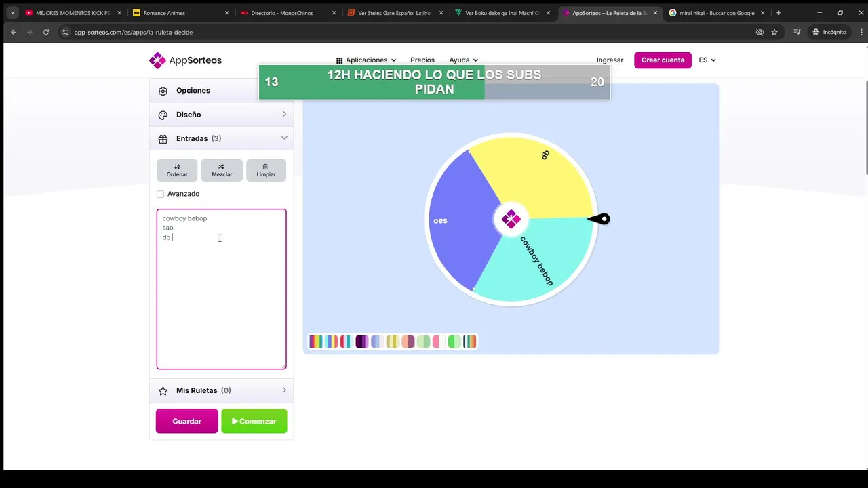Switch to the MEJORES MOMENTOS KICK tab

[x=73, y=13]
